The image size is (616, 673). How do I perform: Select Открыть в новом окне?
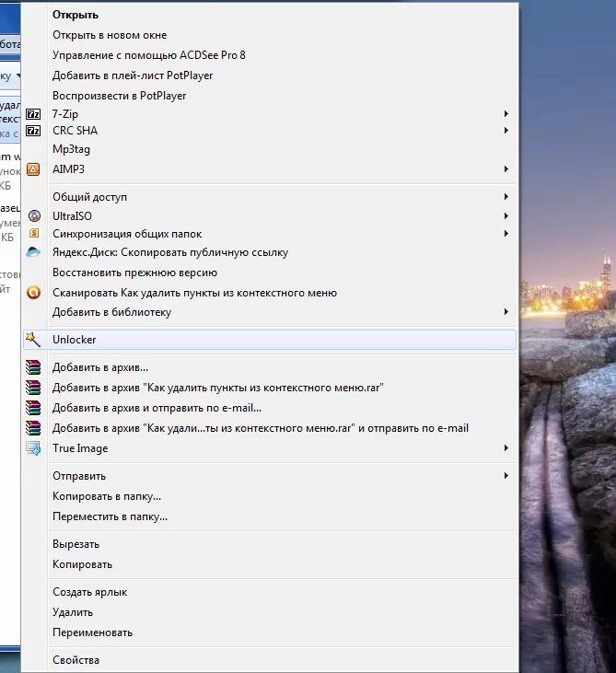tap(270, 35)
